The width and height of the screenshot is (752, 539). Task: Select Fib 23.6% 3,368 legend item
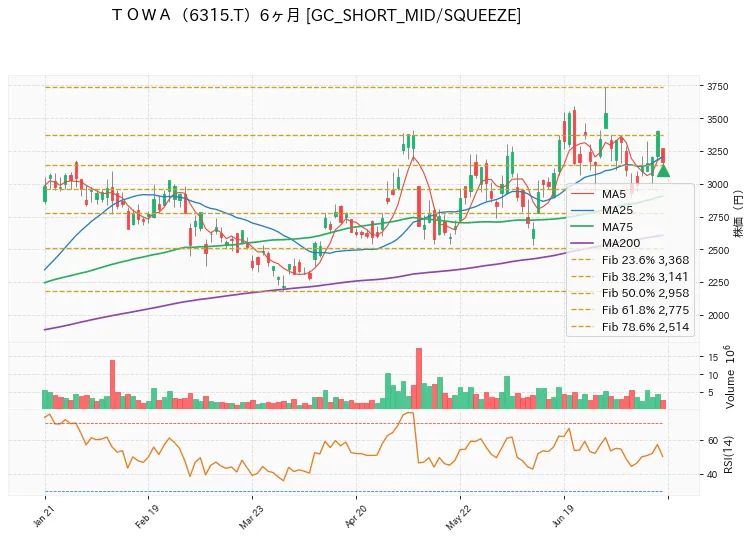(x=630, y=260)
